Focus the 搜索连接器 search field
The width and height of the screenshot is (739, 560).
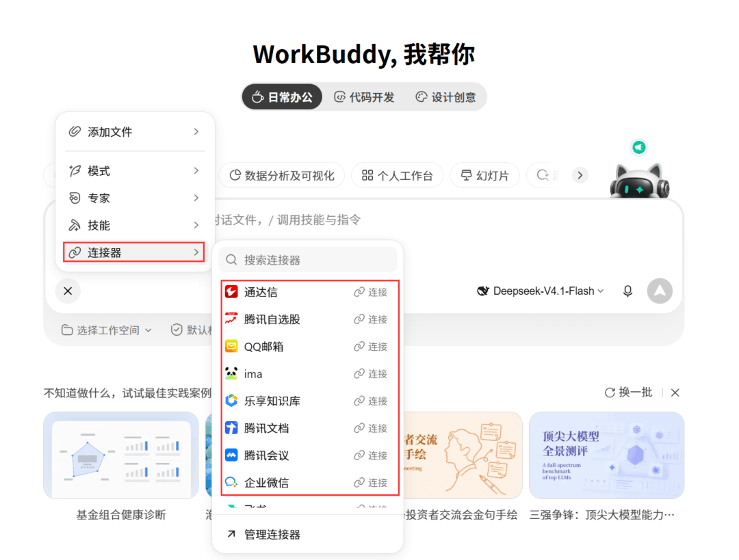[308, 260]
